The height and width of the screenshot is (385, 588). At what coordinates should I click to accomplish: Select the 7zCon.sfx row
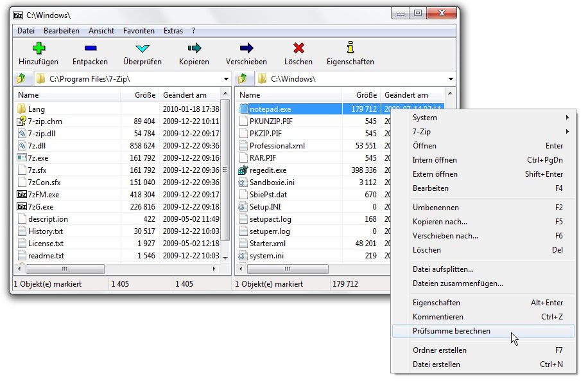(118, 182)
